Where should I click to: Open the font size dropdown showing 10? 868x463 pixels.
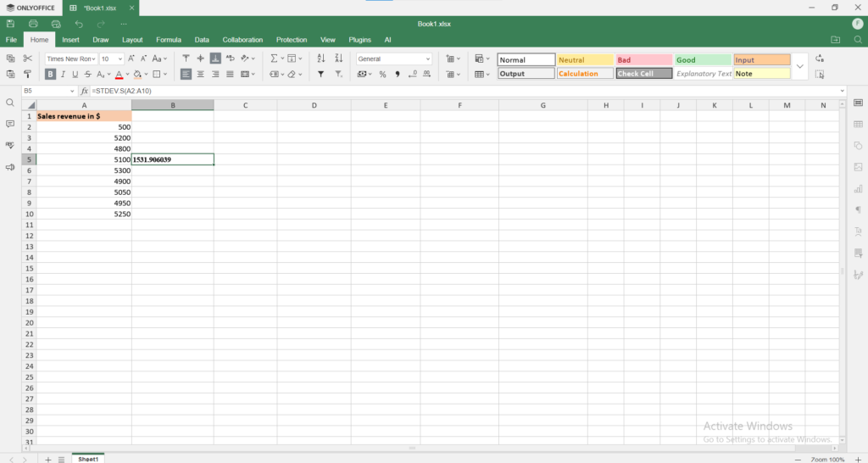(x=120, y=59)
